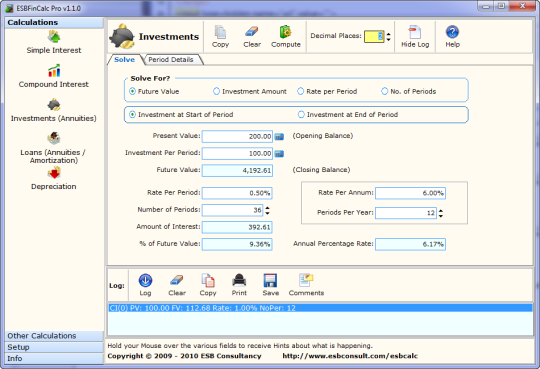The width and height of the screenshot is (540, 369).
Task: Click the Number of Periods field
Action: 233,210
